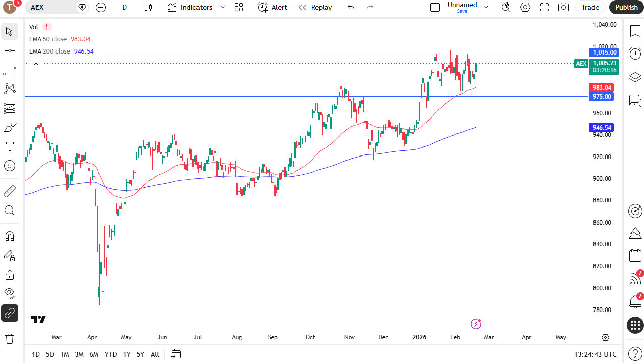Open the calendar panel
This screenshot has height=363, width=644.
click(x=635, y=255)
